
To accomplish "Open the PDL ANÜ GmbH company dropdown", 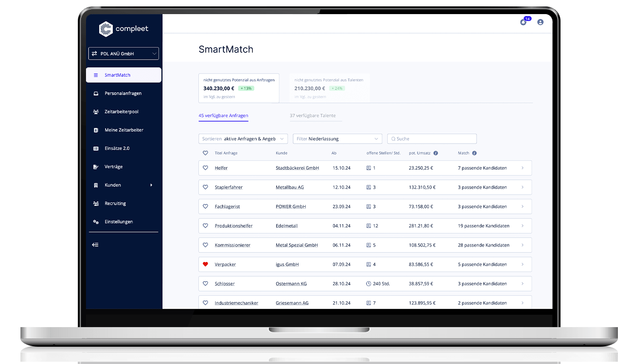I will click(123, 54).
